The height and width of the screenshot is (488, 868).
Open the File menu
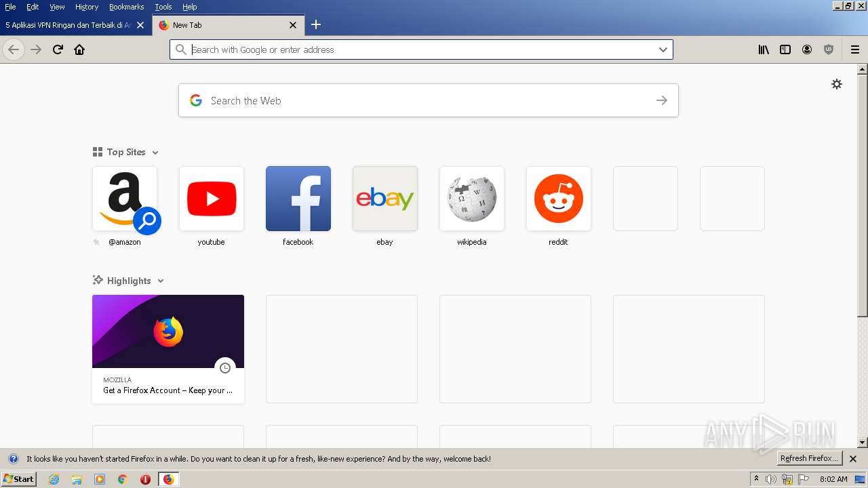click(x=10, y=7)
